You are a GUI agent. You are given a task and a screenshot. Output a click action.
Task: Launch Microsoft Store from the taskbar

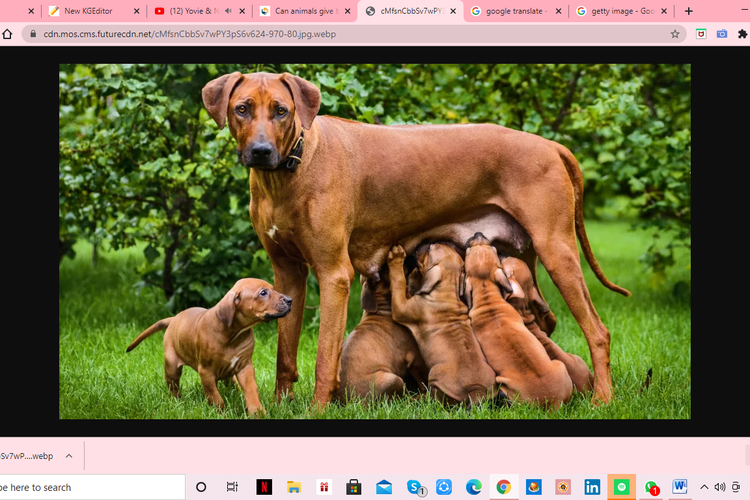coord(353,487)
